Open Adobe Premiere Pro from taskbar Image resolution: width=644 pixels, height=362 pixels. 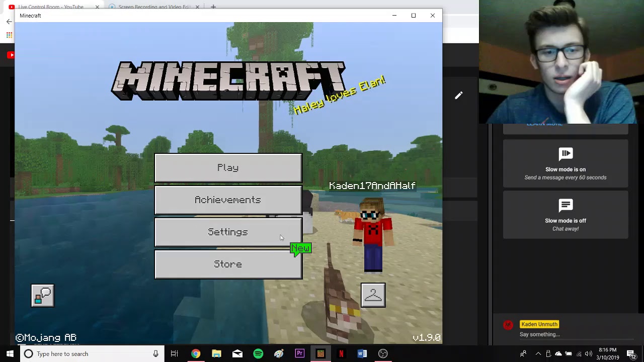(299, 354)
